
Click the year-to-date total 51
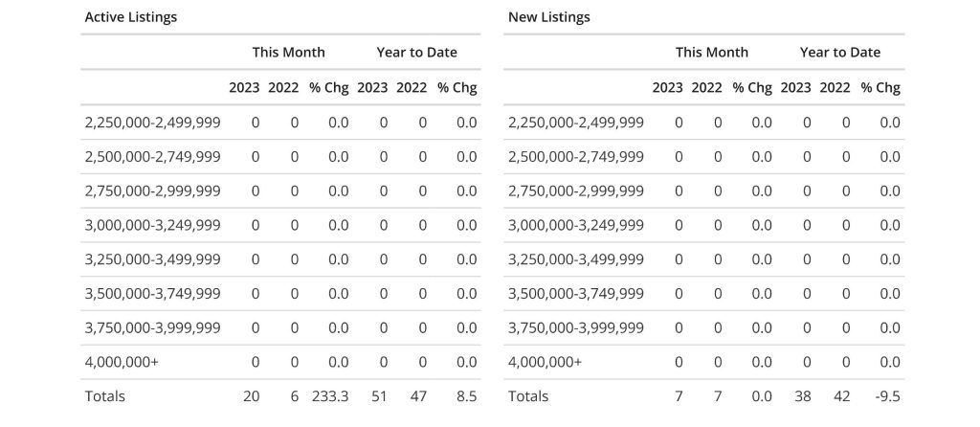pos(379,395)
